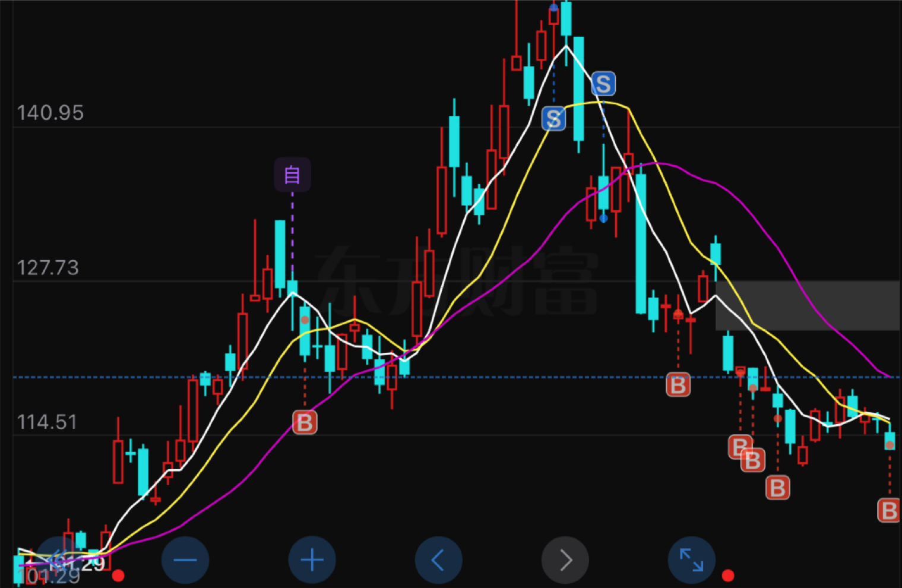The image size is (902, 588).
Task: Tap the lowest B marker in the clustered group
Action: pyautogui.click(x=778, y=488)
